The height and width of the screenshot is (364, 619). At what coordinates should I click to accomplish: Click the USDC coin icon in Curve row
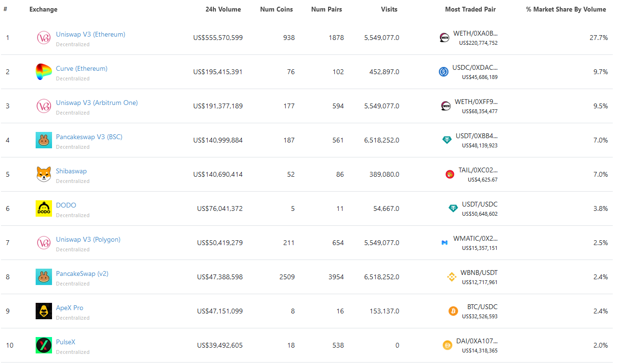pos(444,72)
